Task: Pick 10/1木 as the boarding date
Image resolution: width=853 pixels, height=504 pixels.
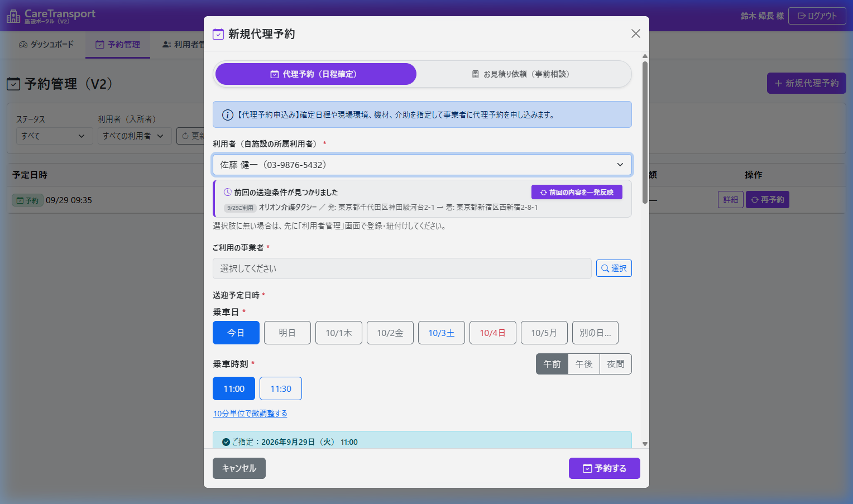Action: tap(339, 333)
